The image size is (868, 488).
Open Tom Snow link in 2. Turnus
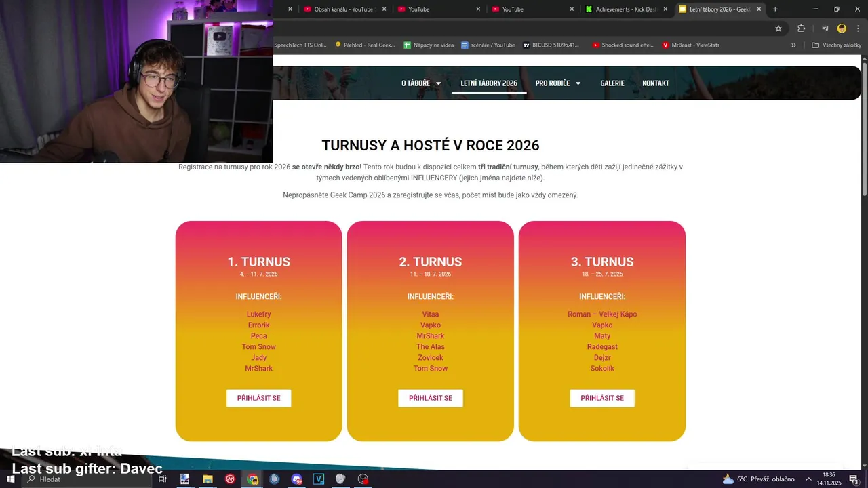click(x=431, y=369)
